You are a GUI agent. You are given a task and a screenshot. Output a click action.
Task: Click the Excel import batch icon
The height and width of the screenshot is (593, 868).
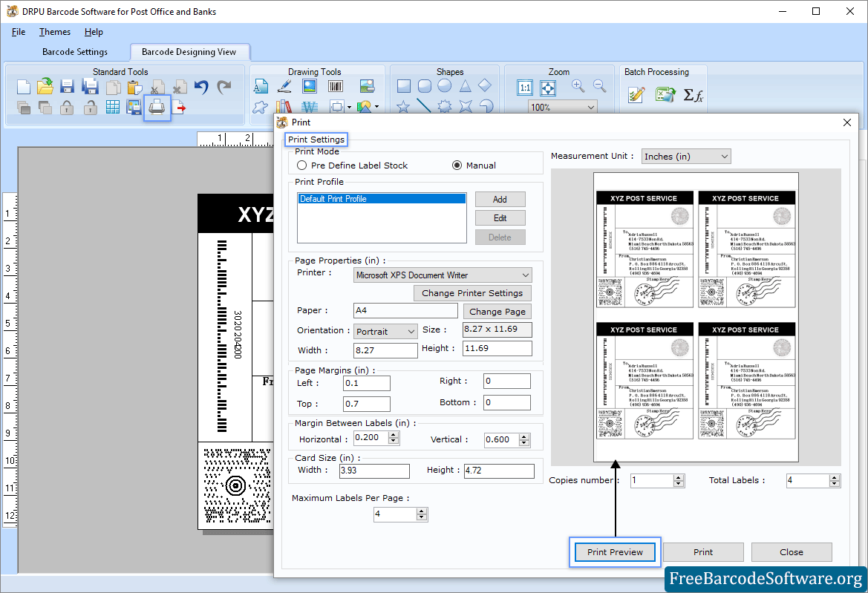[x=665, y=94]
